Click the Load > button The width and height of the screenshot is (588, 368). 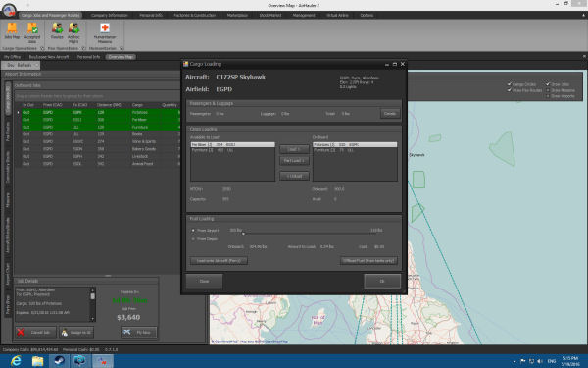[x=294, y=149]
